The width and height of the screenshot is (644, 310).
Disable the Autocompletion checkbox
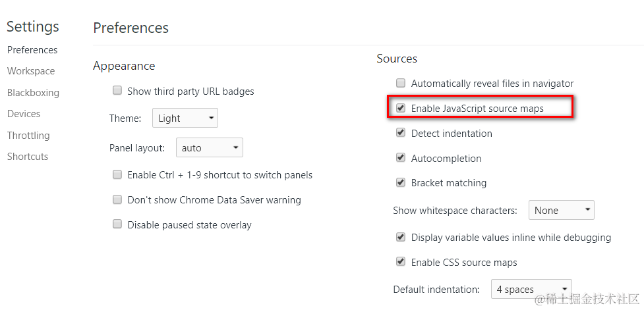tap(401, 158)
